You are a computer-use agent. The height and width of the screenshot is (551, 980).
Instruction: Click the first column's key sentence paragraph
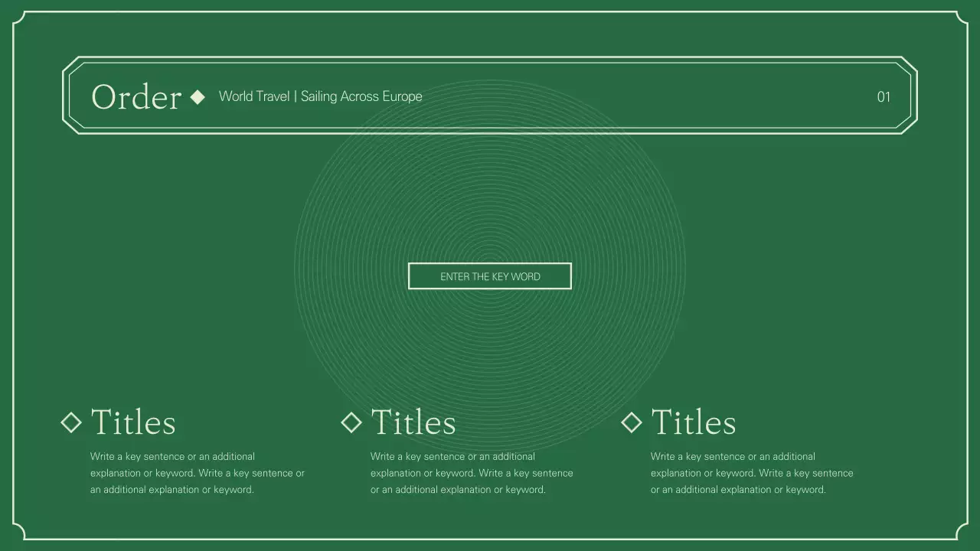(x=198, y=473)
